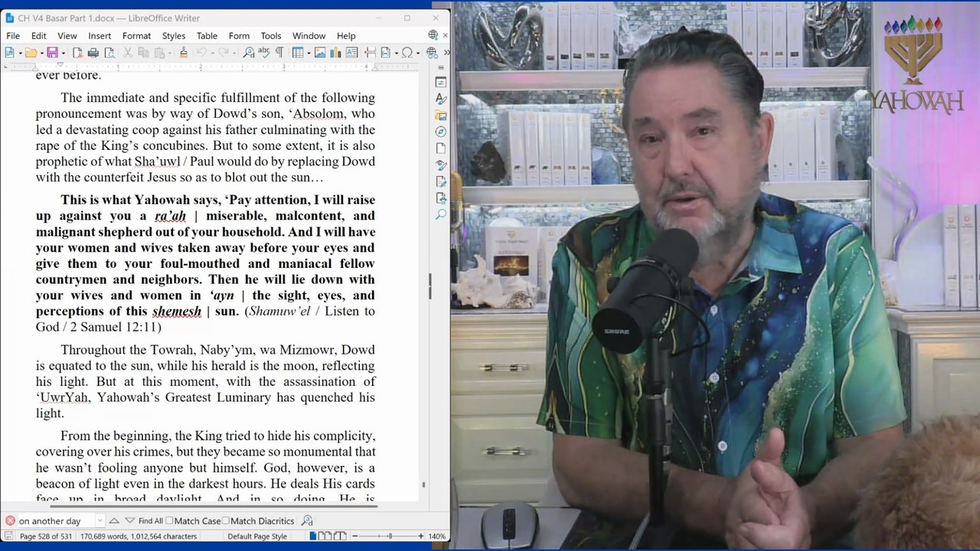
Task: Expand the Undo history dropdown
Action: [211, 53]
